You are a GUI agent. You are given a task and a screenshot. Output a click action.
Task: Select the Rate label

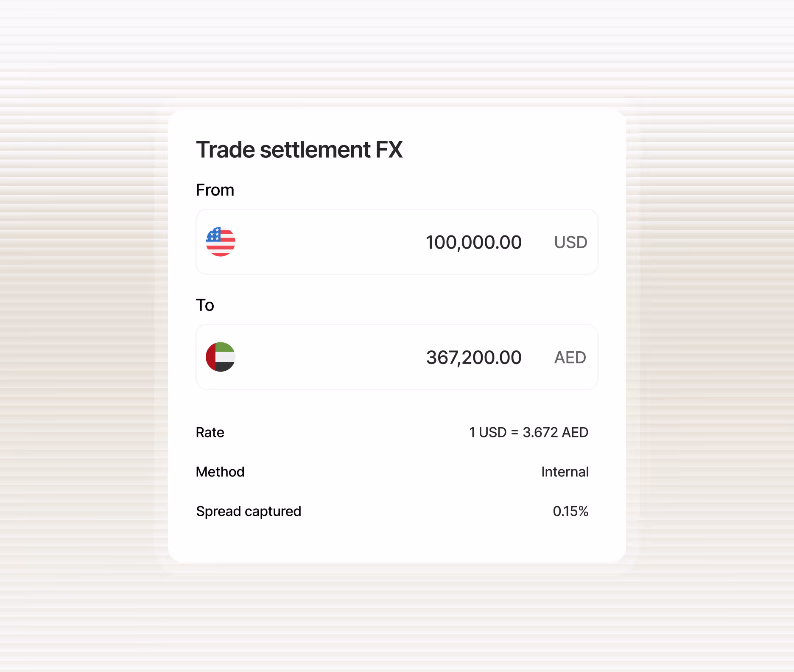pyautogui.click(x=210, y=432)
